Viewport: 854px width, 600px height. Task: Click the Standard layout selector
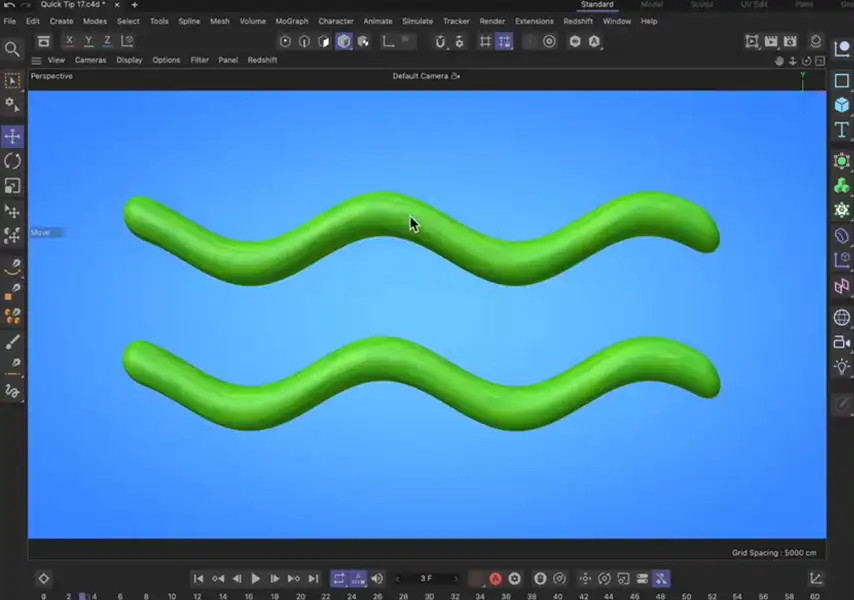click(596, 4)
